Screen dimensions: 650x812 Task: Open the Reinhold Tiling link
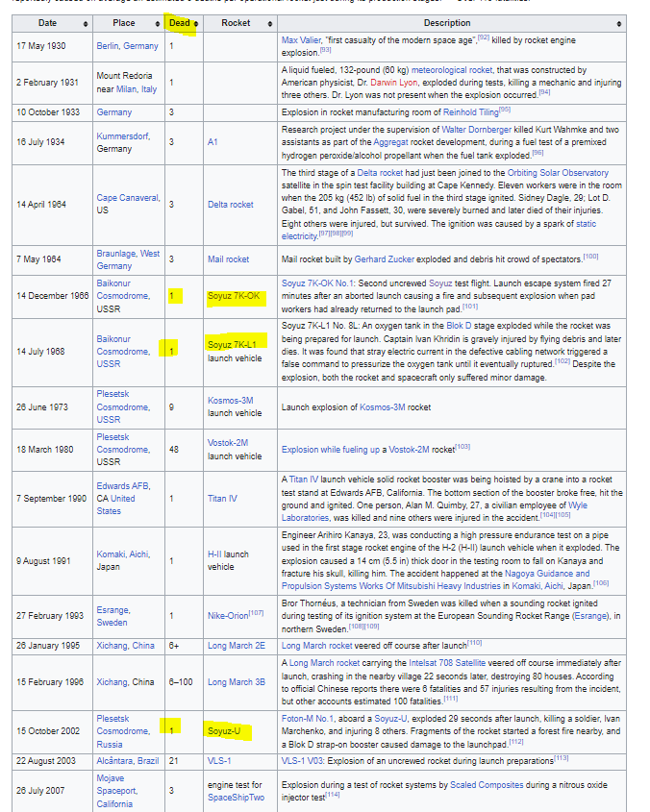point(470,112)
